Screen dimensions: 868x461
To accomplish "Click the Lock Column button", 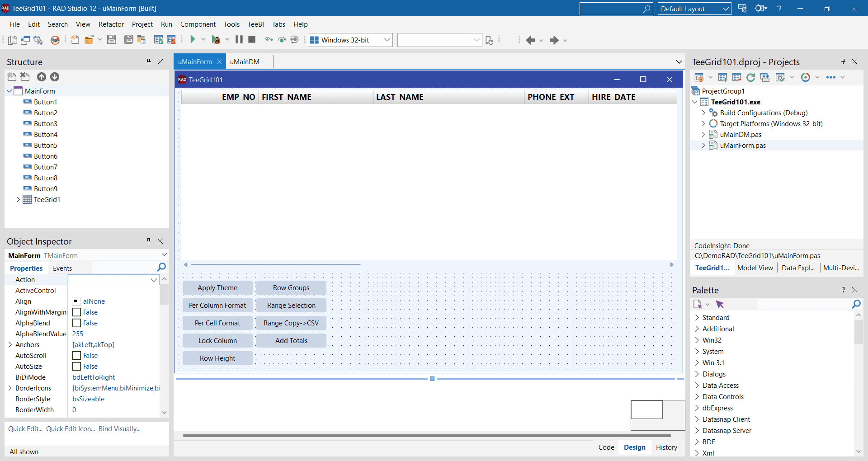I will pos(217,341).
